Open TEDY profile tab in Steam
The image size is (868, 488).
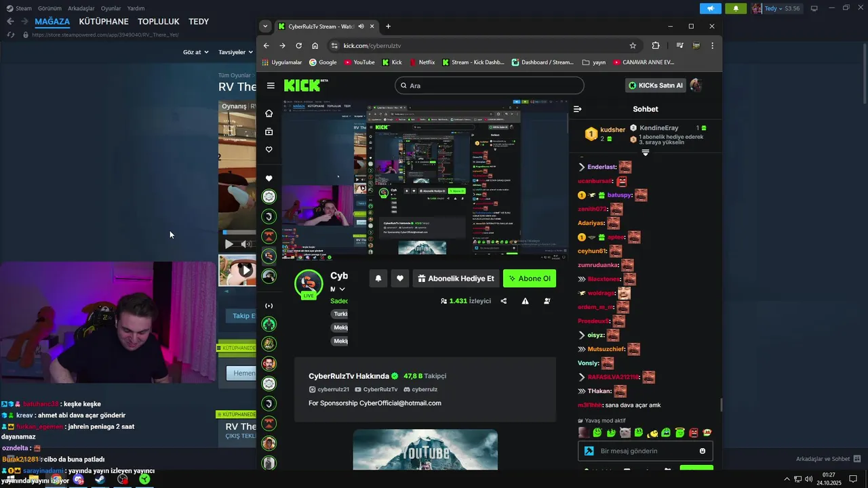click(x=199, y=22)
